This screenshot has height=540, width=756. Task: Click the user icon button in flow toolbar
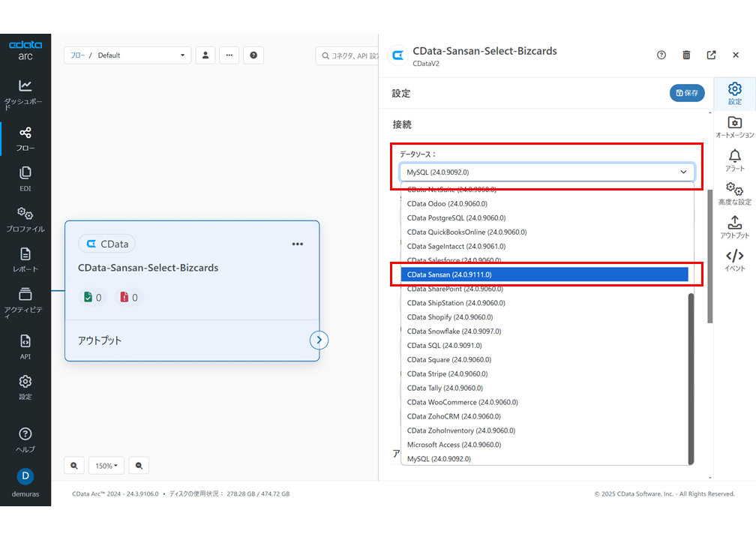coord(205,55)
